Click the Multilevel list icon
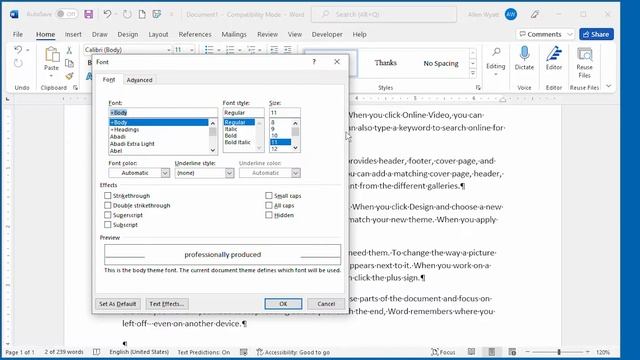This screenshot has height=360, width=640. 251,50
